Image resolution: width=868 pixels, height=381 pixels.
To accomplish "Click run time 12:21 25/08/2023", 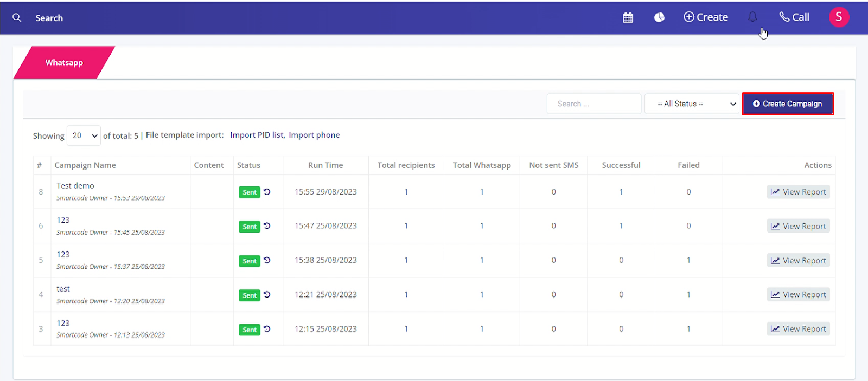I will coord(325,294).
